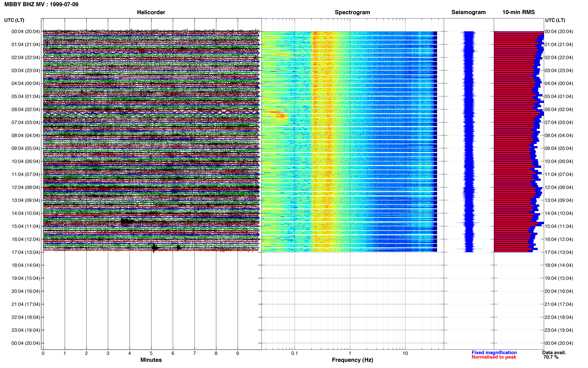The width and height of the screenshot is (588, 368).
Task: Click left time label '08:04 (04:04)'
Action: (x=26, y=135)
